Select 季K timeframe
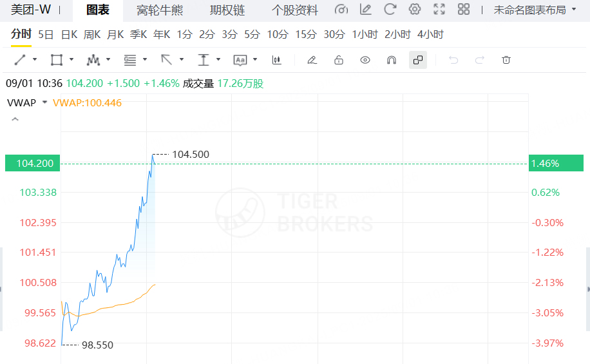The width and height of the screenshot is (590, 364). pos(138,35)
